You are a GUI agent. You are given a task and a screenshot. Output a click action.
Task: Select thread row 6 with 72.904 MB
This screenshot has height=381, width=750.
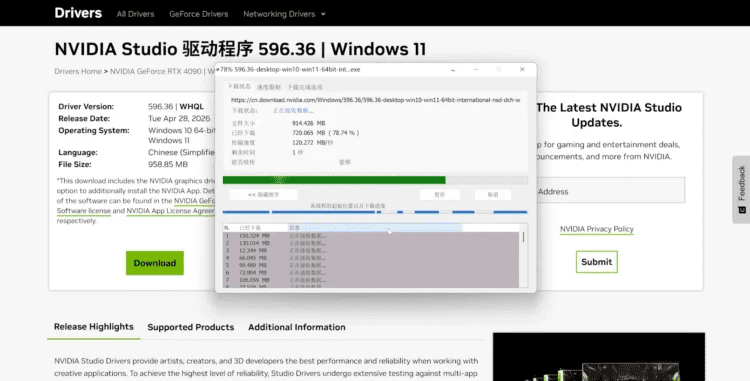coord(371,272)
